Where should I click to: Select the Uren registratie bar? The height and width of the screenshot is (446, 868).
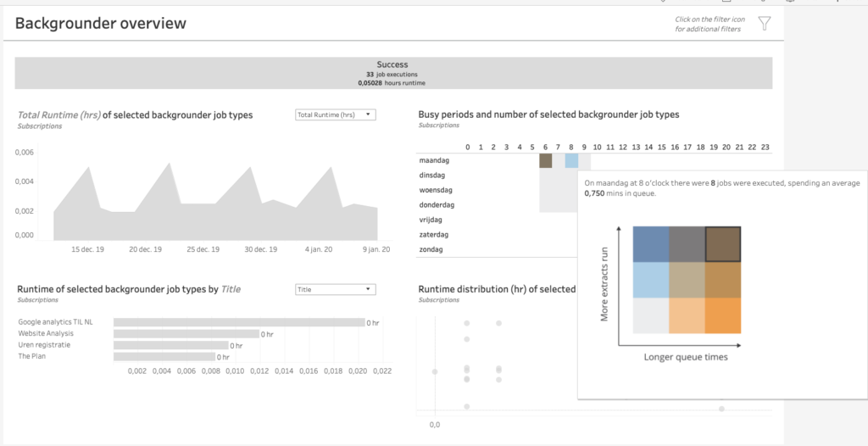coord(171,346)
